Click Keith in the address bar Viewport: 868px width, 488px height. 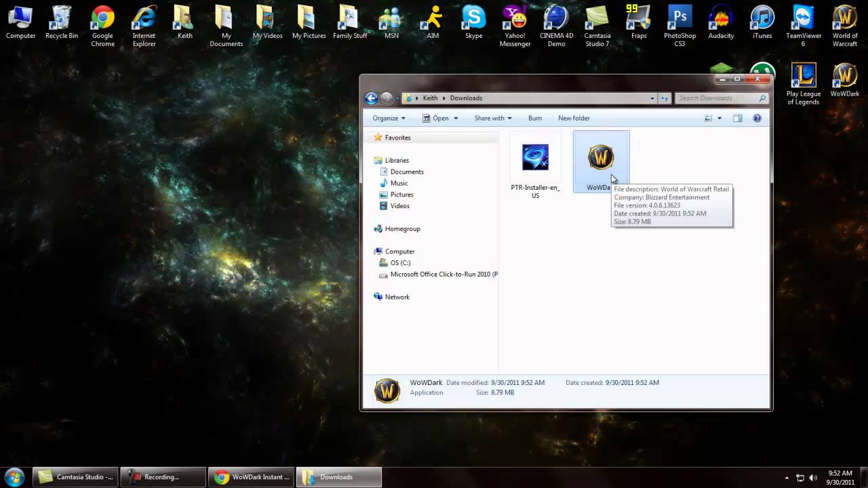[431, 98]
